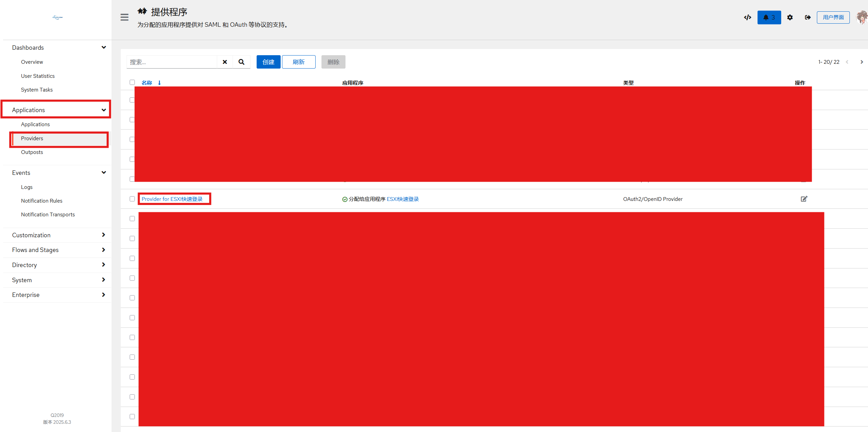Screen dimensions: 868x432
Task: Open the user avatar in header
Action: click(862, 17)
